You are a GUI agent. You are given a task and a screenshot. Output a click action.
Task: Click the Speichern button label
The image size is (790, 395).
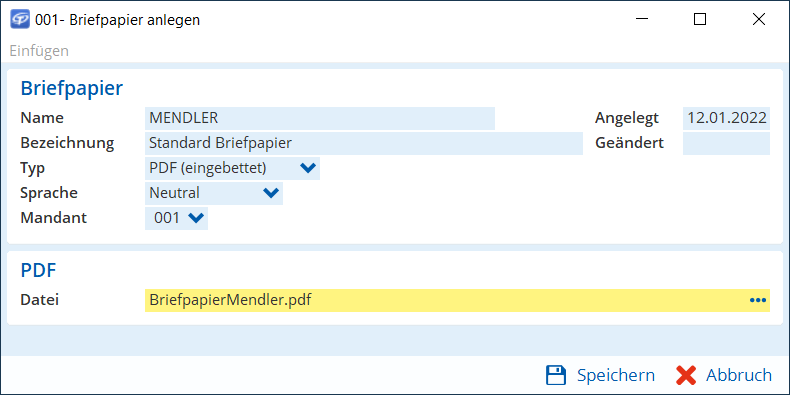(x=616, y=375)
